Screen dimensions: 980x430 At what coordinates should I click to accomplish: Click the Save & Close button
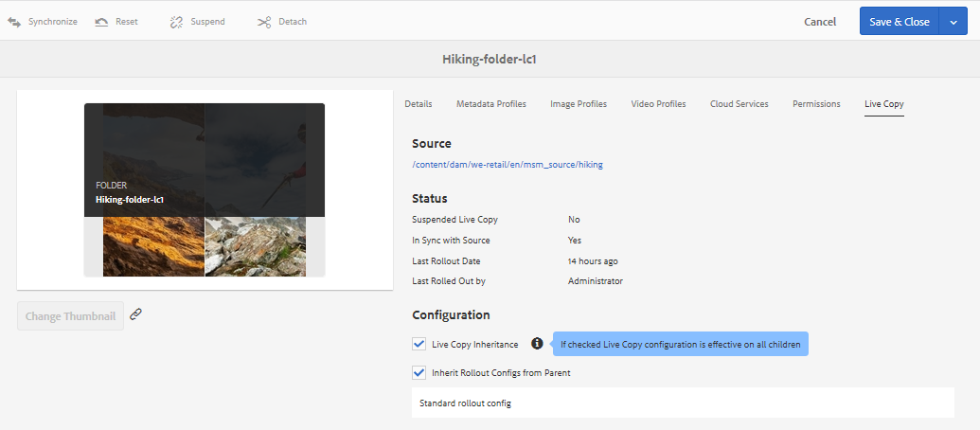point(899,22)
